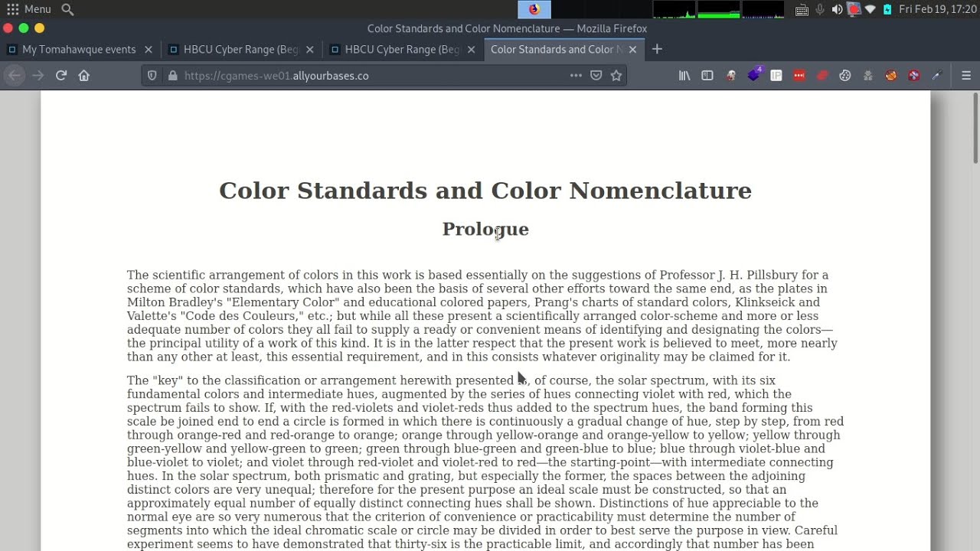
Task: Open the Library bookmarks and history icon
Action: click(684, 76)
